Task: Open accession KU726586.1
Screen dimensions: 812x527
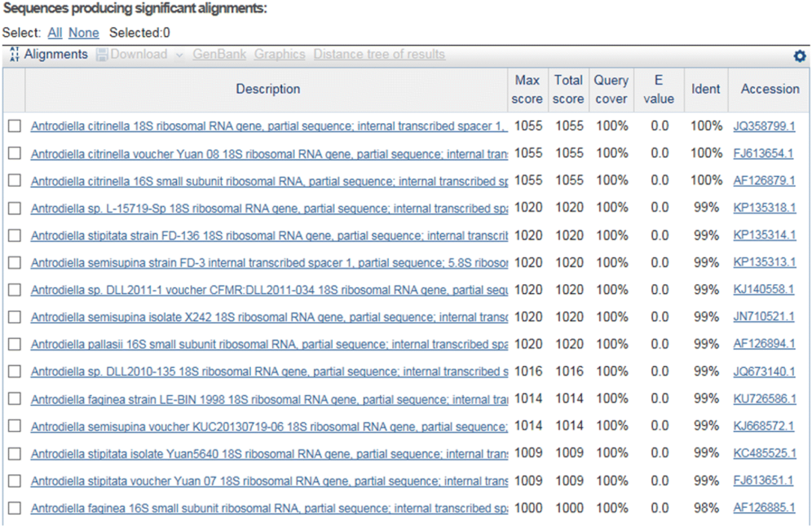Action: (765, 399)
